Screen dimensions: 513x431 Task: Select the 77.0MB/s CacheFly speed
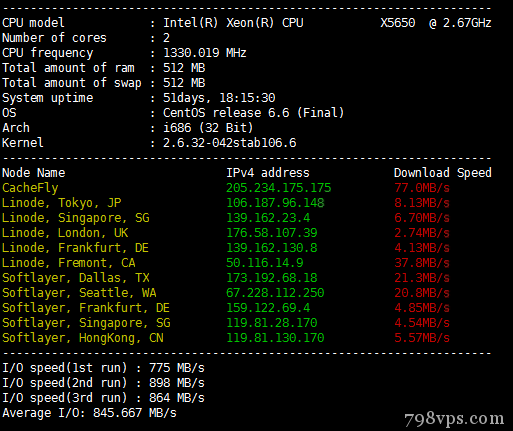click(x=422, y=188)
